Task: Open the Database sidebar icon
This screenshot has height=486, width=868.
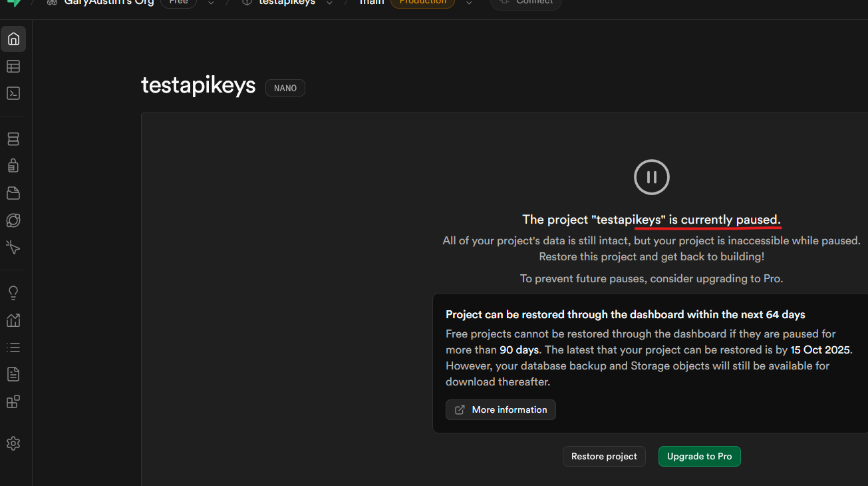Action: point(13,139)
